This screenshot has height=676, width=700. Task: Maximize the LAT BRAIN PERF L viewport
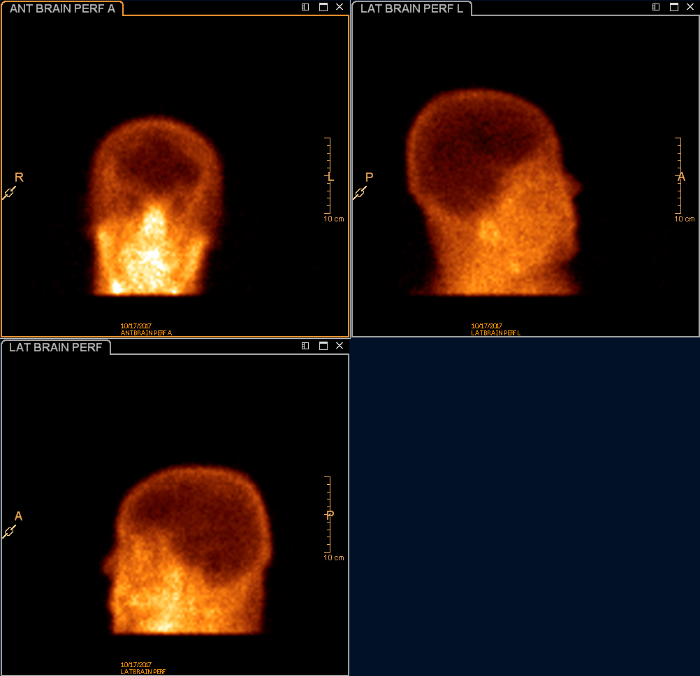(673, 7)
